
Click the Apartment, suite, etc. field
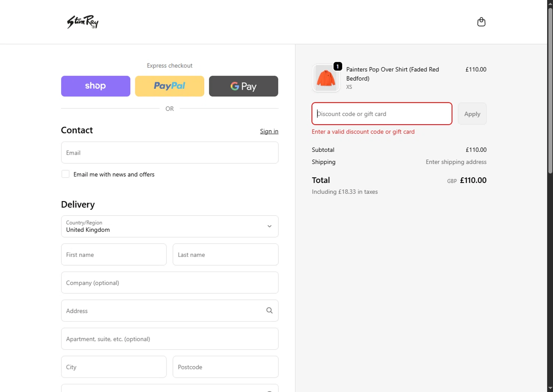170,339
